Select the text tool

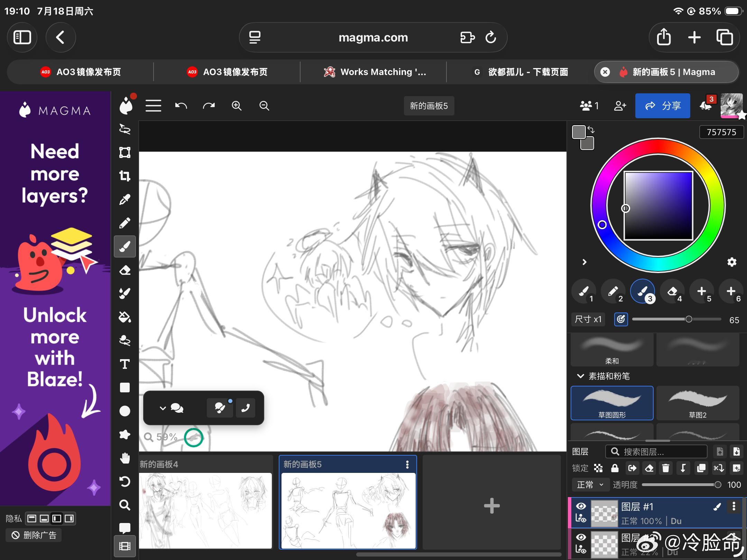tap(125, 364)
